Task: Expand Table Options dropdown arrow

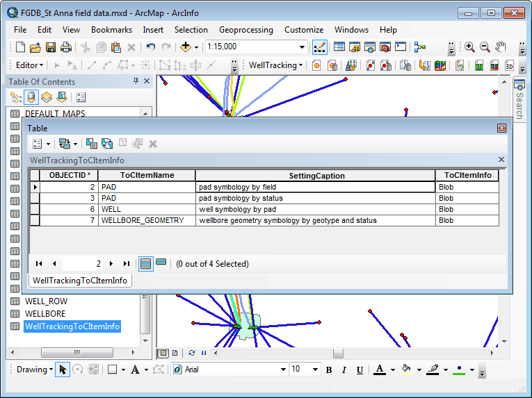Action: pos(48,144)
